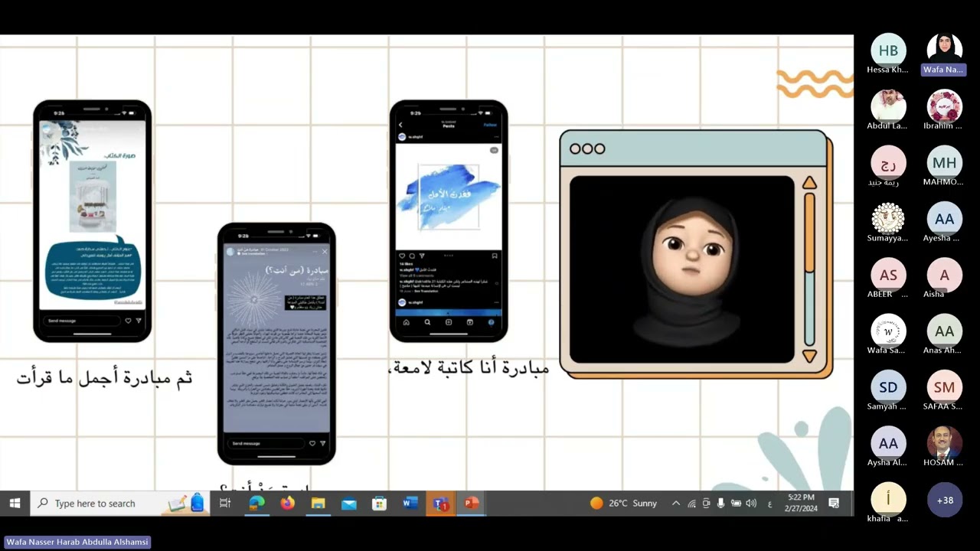Launch Microsoft Edge from the taskbar
Viewport: 980px width, 551px height.
[x=256, y=503]
